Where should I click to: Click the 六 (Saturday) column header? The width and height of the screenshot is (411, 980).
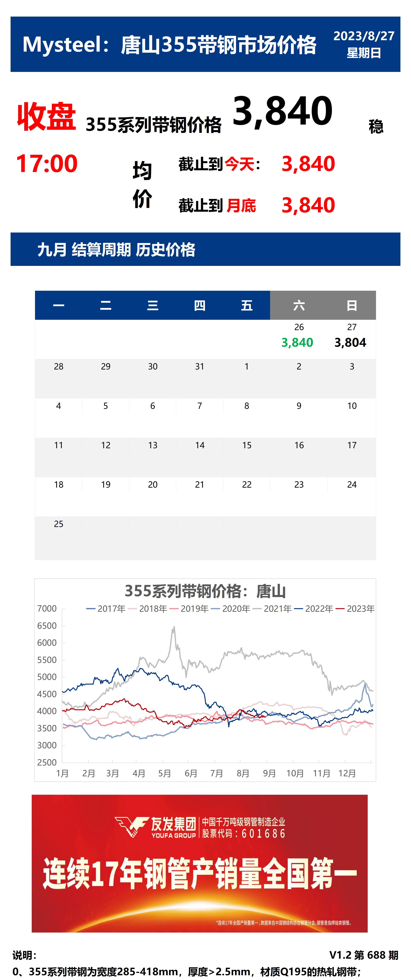click(x=299, y=305)
